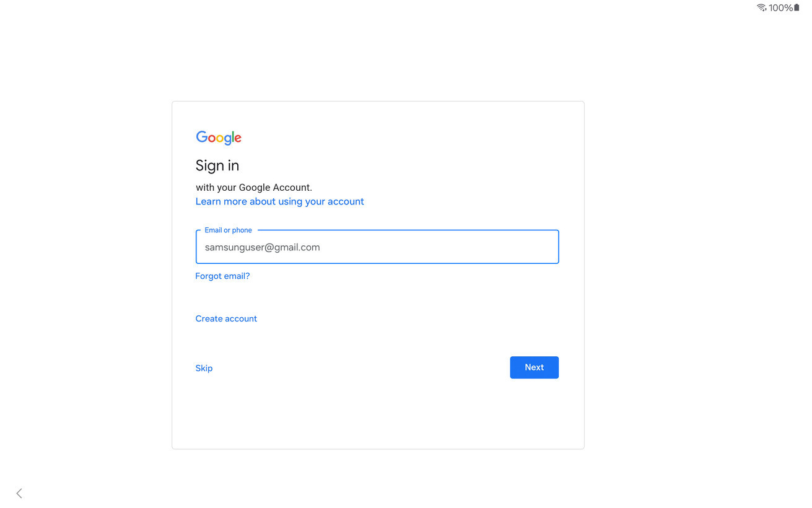Image resolution: width=812 pixels, height=508 pixels.
Task: Click the floating 'Email or phone' label
Action: [228, 230]
